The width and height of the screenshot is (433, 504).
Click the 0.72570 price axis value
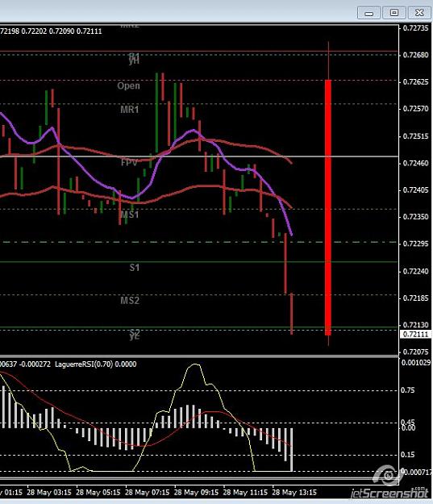tap(415, 109)
